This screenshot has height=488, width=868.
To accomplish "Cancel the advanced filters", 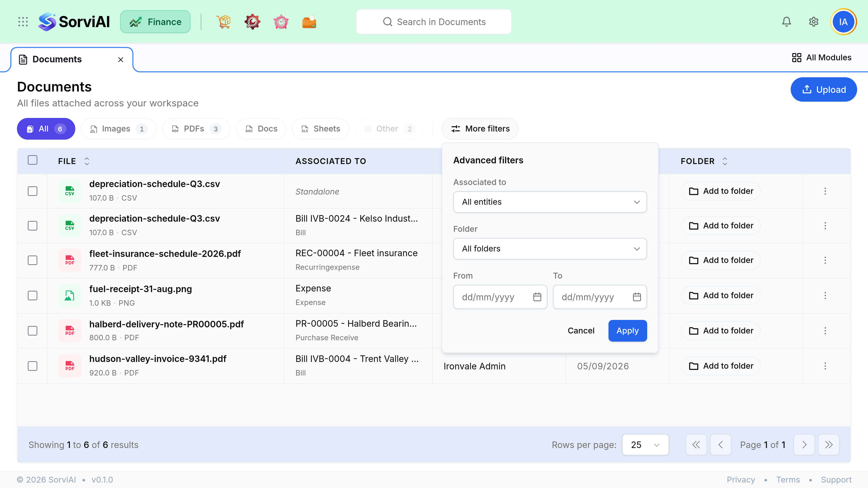I will click(581, 331).
